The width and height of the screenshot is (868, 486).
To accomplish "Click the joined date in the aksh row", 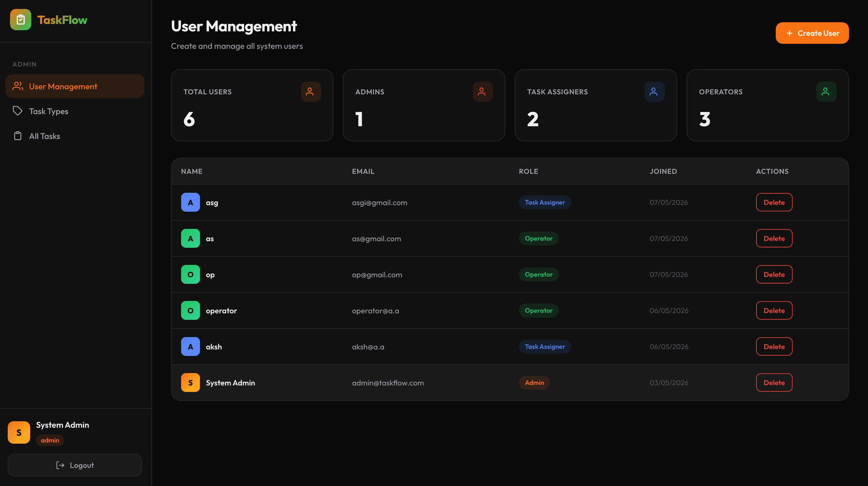I will pyautogui.click(x=669, y=347).
